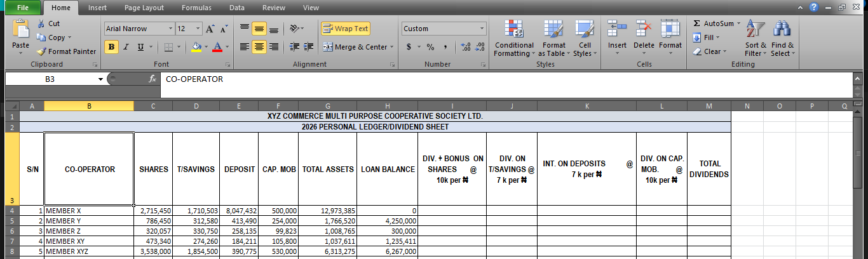Switch to the Insert tab
The height and width of the screenshot is (259, 868).
pyautogui.click(x=97, y=8)
